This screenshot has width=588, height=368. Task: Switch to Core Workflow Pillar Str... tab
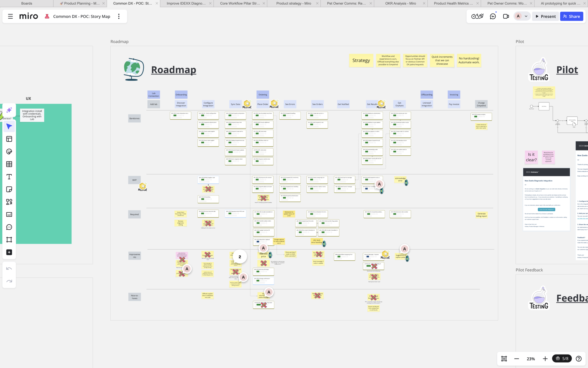tap(240, 3)
